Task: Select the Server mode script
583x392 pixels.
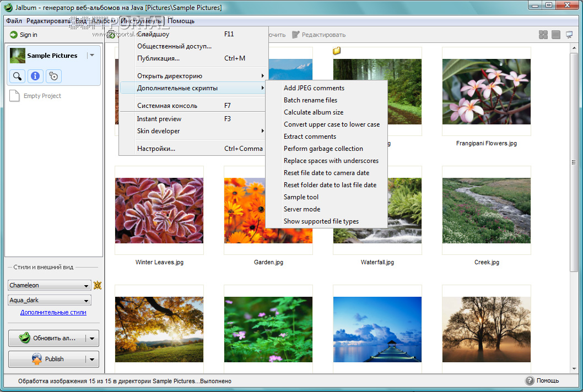Action: 326,209
